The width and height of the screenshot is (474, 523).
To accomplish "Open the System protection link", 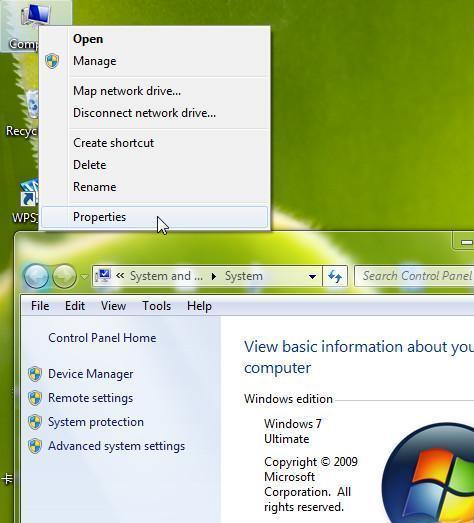I will [96, 422].
